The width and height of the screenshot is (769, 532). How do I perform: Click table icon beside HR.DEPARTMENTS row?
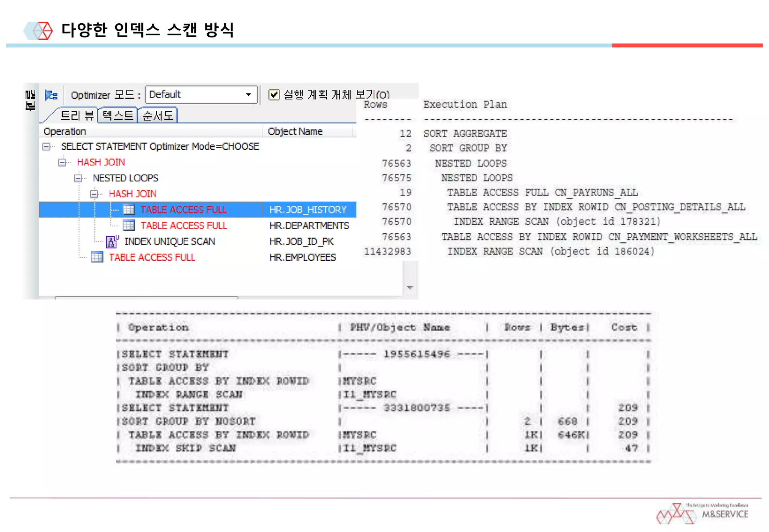click(129, 225)
